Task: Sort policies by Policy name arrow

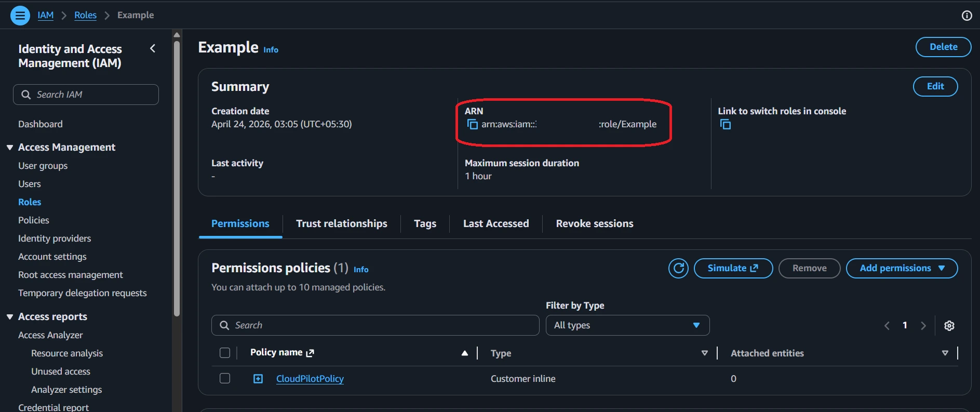Action: [465, 353]
